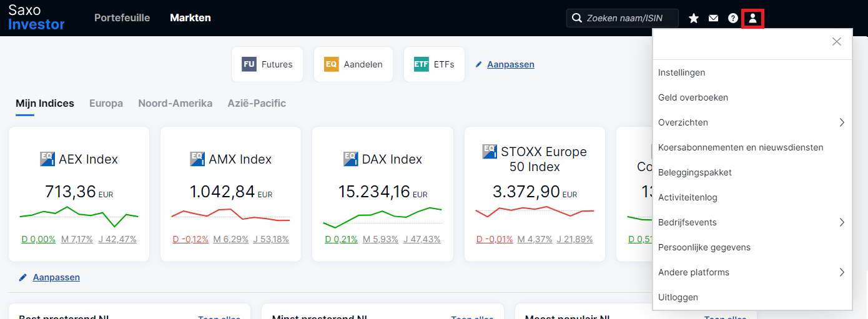868x319 pixels.
Task: Close the account menu panel
Action: (x=837, y=42)
